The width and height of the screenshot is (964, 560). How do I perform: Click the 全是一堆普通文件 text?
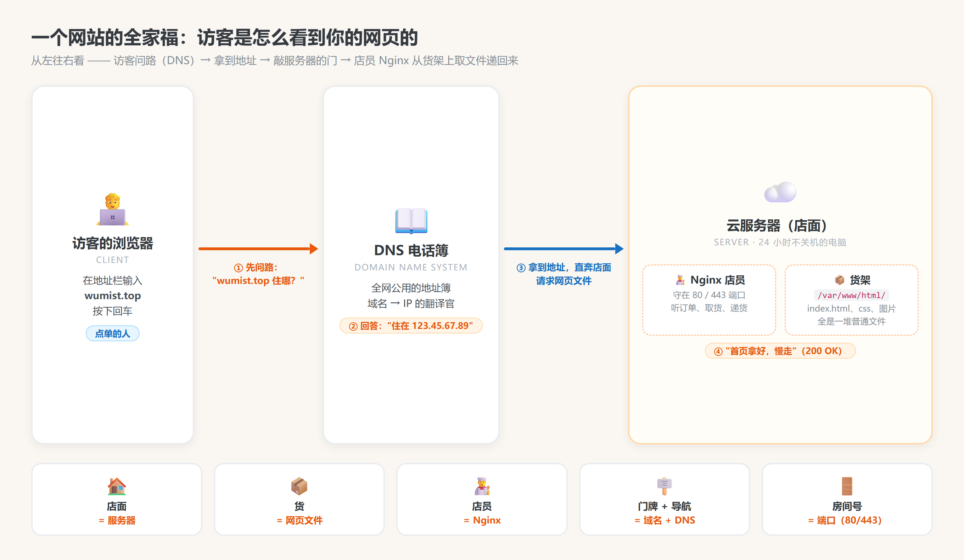coord(852,321)
